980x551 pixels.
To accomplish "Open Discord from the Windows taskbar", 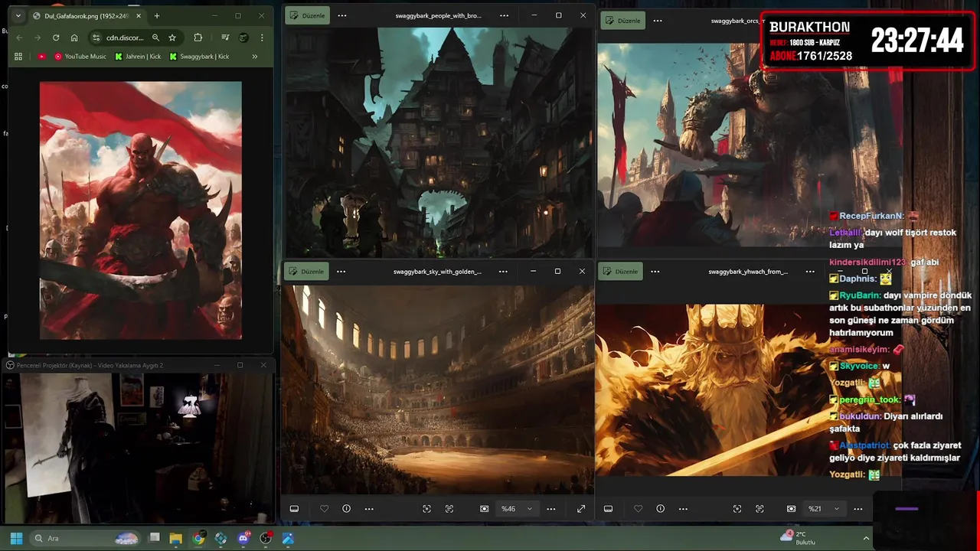I will pyautogui.click(x=243, y=538).
